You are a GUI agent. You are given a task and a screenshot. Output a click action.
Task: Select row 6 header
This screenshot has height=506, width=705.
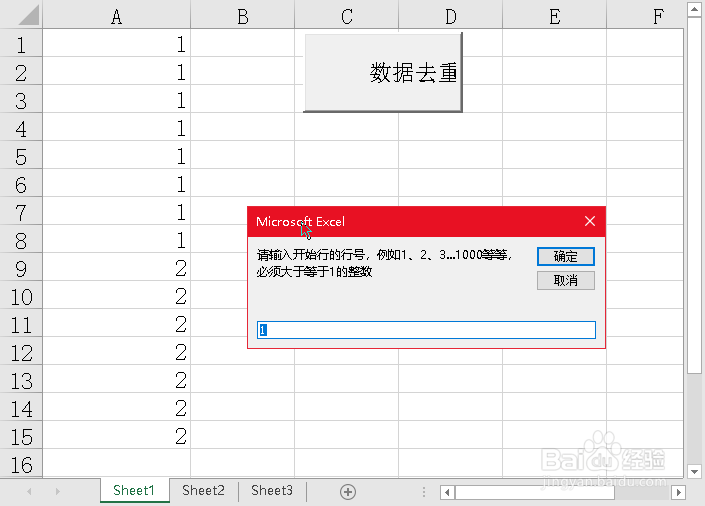pyautogui.click(x=21, y=184)
